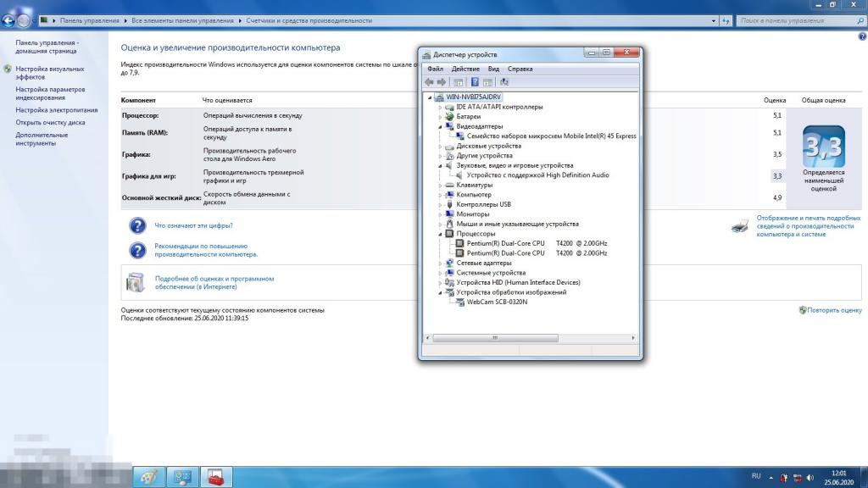This screenshot has width=868, height=488.
Task: Open the Справка menu
Action: (520, 69)
